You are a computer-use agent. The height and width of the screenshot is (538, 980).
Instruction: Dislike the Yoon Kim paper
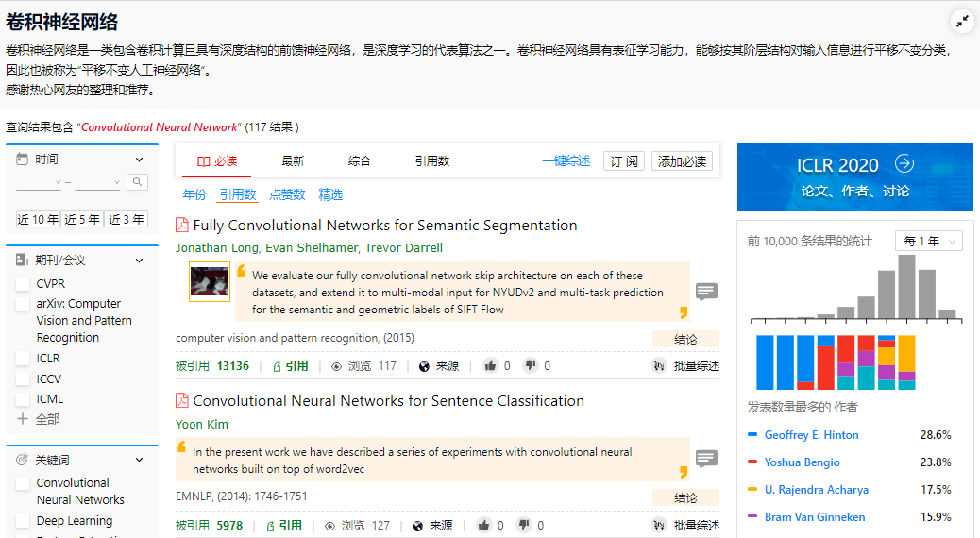524,525
